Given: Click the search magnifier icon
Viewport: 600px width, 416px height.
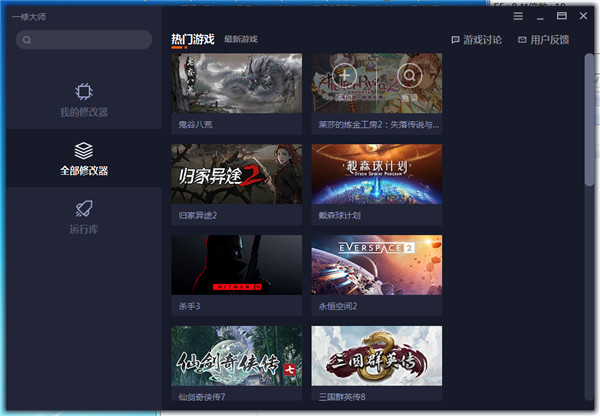Looking at the screenshot, I should click(x=27, y=40).
